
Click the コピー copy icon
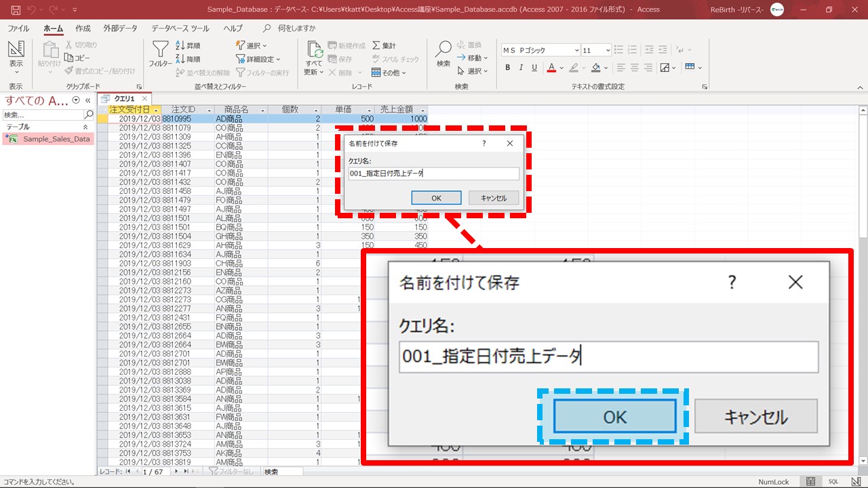78,58
